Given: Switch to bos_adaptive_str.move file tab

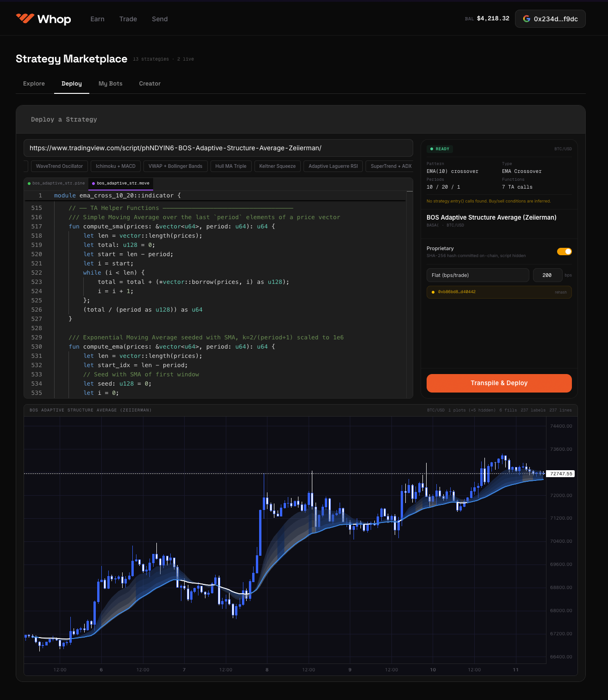Looking at the screenshot, I should coord(121,184).
